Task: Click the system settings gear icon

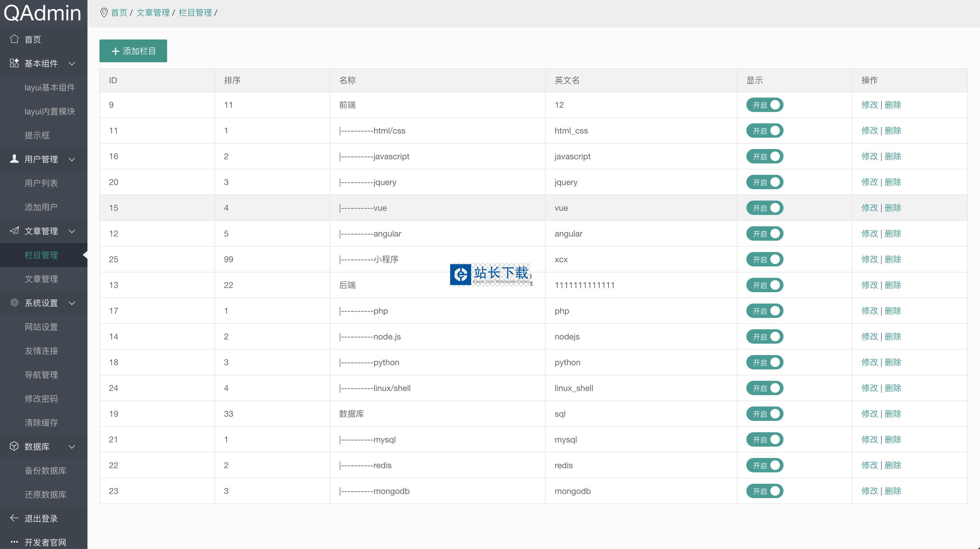Action: (14, 303)
